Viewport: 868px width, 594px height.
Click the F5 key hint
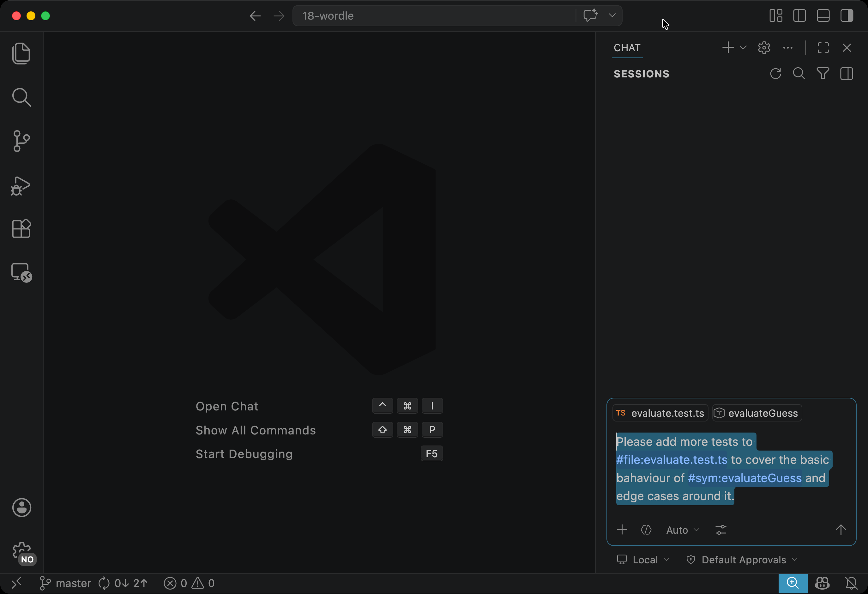431,453
